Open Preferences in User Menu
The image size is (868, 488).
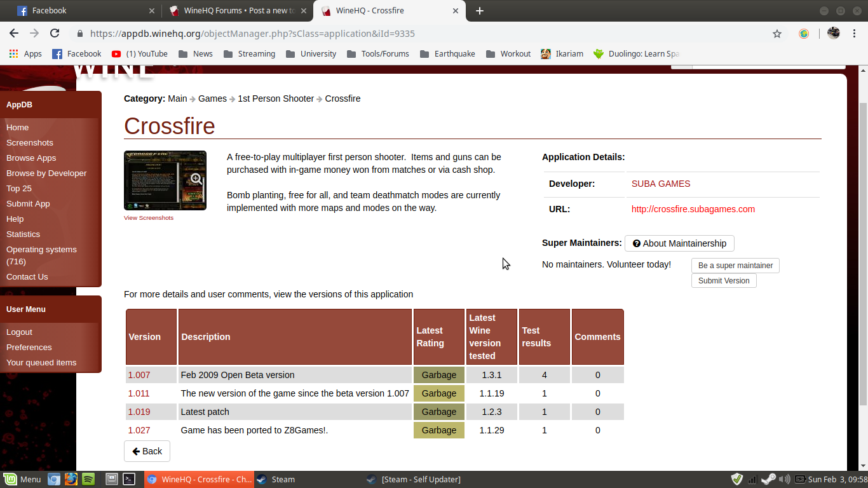coord(29,348)
